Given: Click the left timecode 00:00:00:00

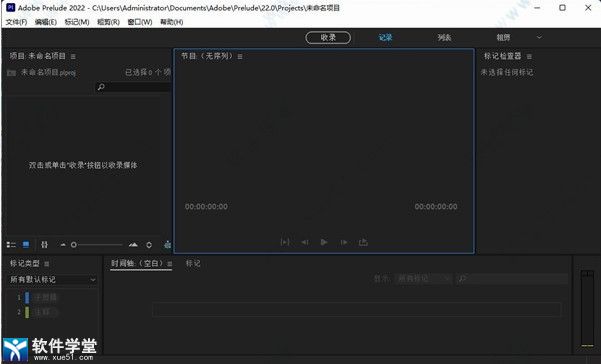Looking at the screenshot, I should pyautogui.click(x=206, y=207).
